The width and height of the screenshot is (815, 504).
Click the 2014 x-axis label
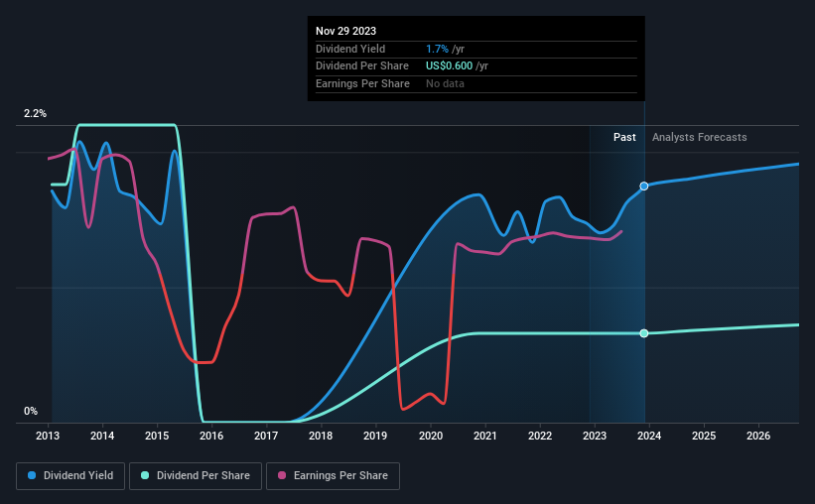pos(102,436)
